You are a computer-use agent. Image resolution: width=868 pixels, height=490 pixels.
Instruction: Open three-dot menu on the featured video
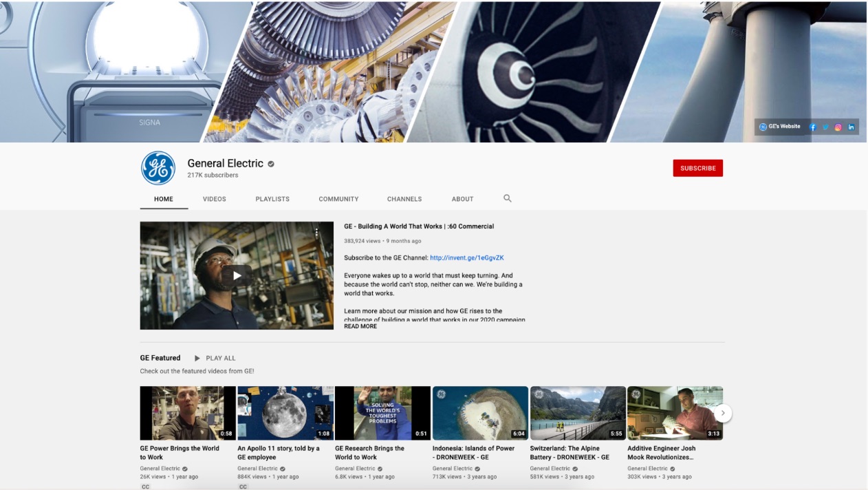click(316, 233)
